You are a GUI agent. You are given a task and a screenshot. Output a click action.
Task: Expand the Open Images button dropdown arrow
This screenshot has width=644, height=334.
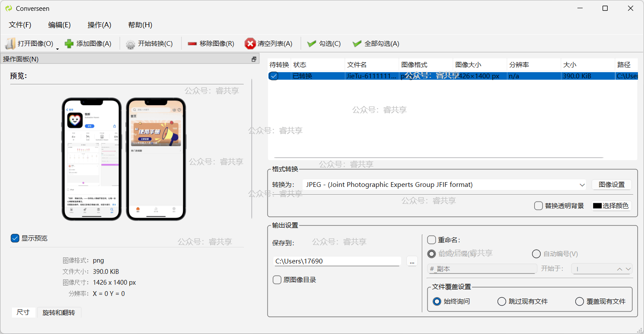point(57,48)
